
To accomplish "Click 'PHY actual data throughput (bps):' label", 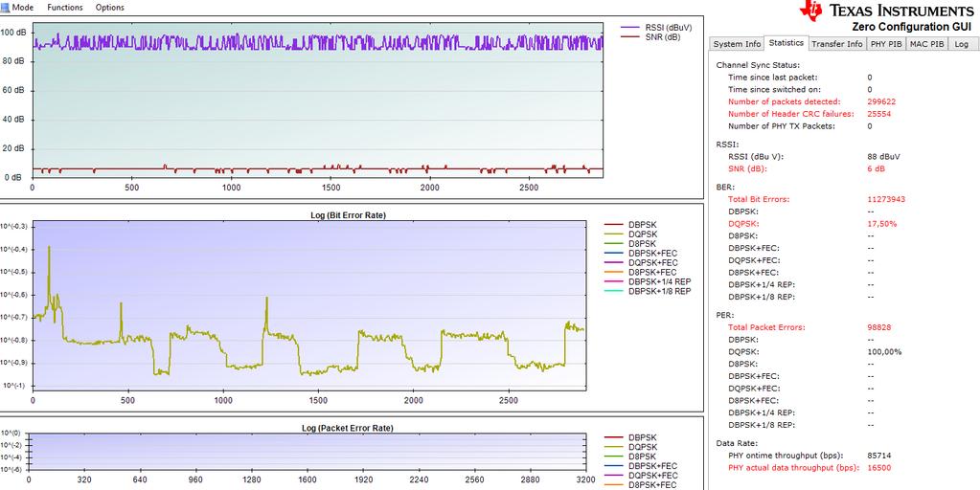I will coord(794,468).
